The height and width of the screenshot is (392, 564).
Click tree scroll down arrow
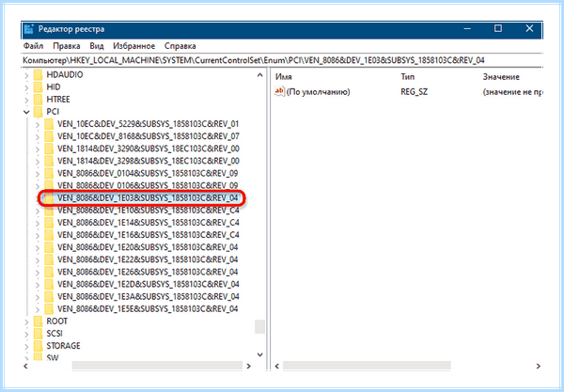point(259,354)
